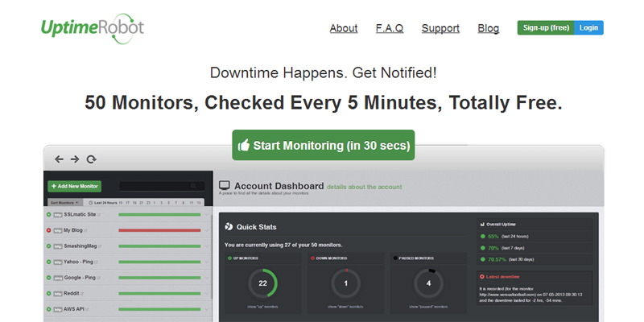Click the browser back arrow in mockup

point(59,159)
